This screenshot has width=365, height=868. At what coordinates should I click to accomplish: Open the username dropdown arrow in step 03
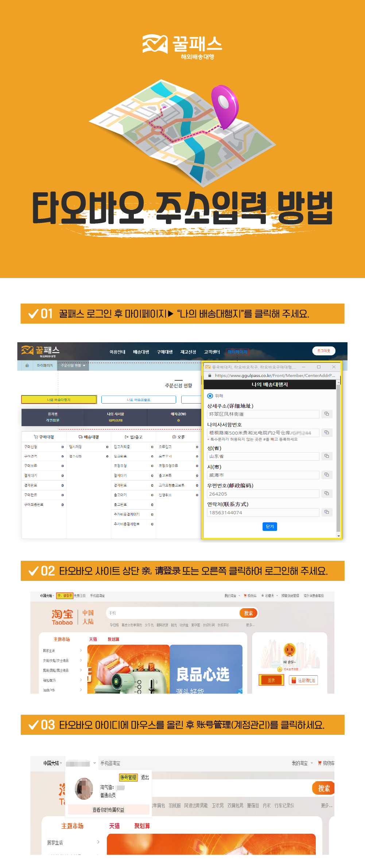(x=94, y=763)
